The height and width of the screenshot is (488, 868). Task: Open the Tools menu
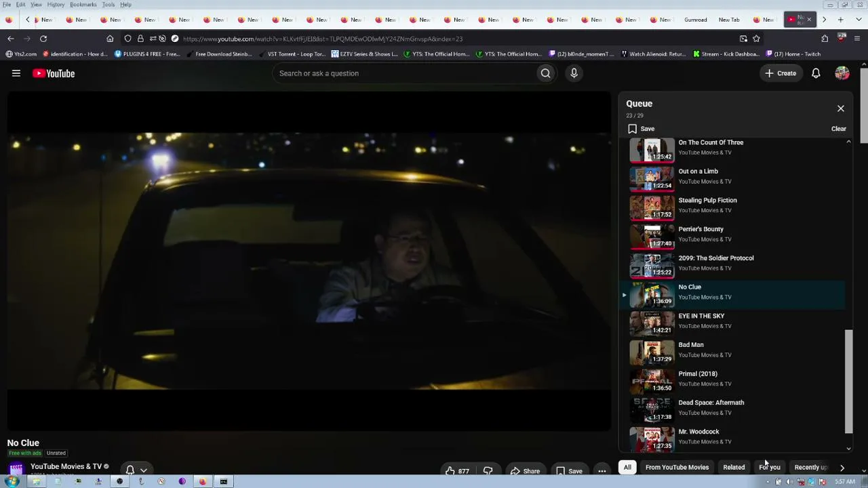(108, 5)
